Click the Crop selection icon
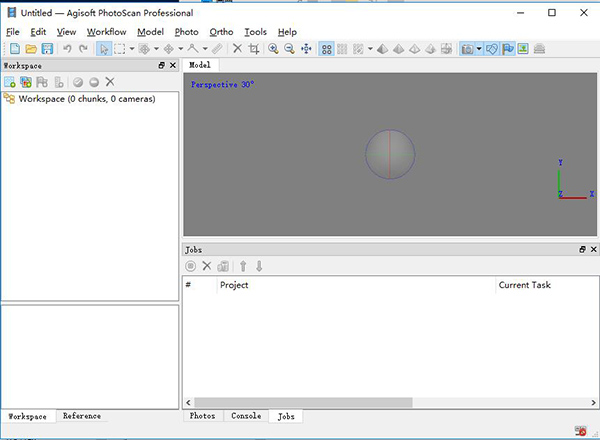Image resolution: width=600 pixels, height=440 pixels. tap(254, 48)
